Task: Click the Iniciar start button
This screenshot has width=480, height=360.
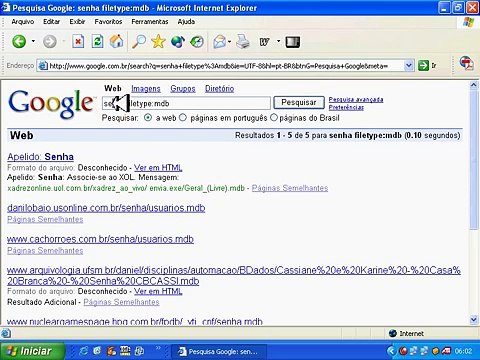Action: pyautogui.click(x=32, y=351)
